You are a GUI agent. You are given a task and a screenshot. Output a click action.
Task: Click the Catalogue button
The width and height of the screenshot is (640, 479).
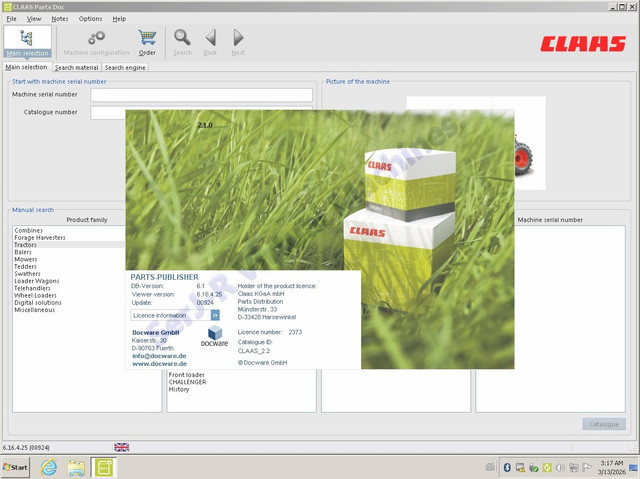coord(604,424)
